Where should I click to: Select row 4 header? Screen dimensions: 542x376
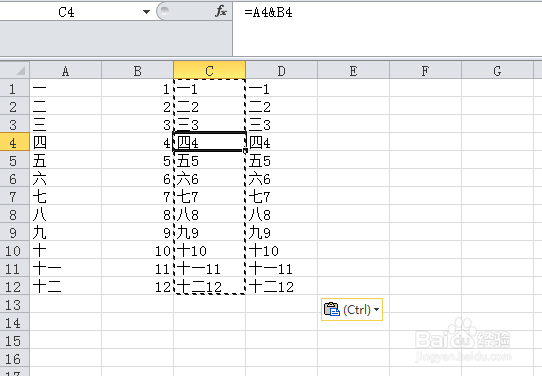15,142
